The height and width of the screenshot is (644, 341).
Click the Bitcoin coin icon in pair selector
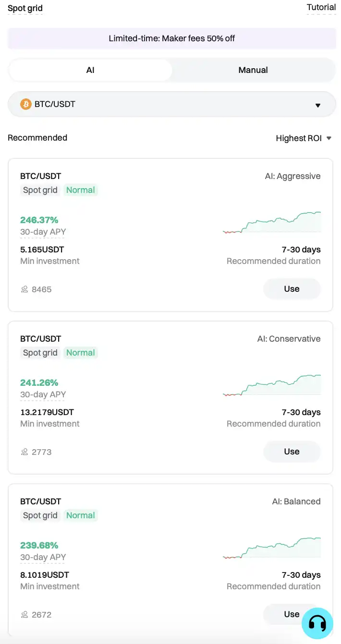tap(26, 104)
